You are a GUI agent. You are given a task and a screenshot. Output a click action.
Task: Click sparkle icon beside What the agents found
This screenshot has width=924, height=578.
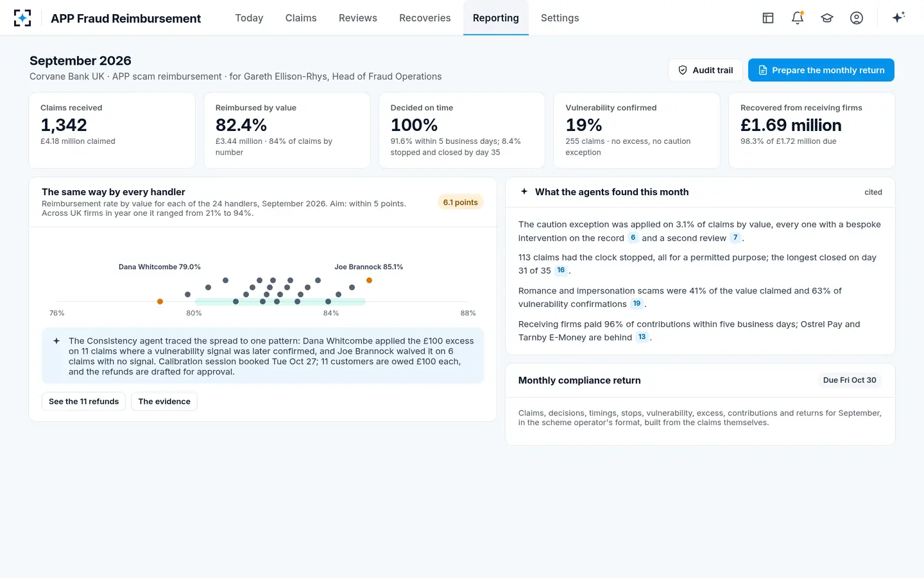click(524, 191)
